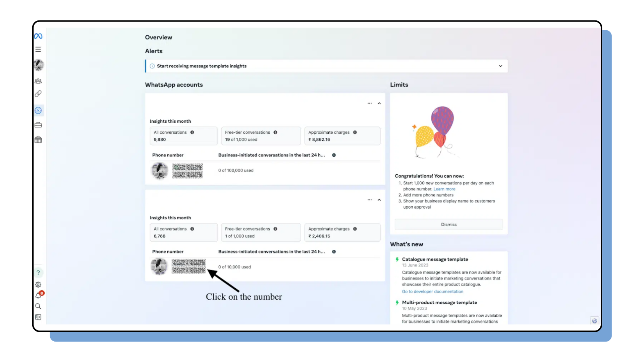Image resolution: width=644 pixels, height=362 pixels.
Task: Click info icon beside charges ₹ 8,862.16
Action: click(x=355, y=132)
